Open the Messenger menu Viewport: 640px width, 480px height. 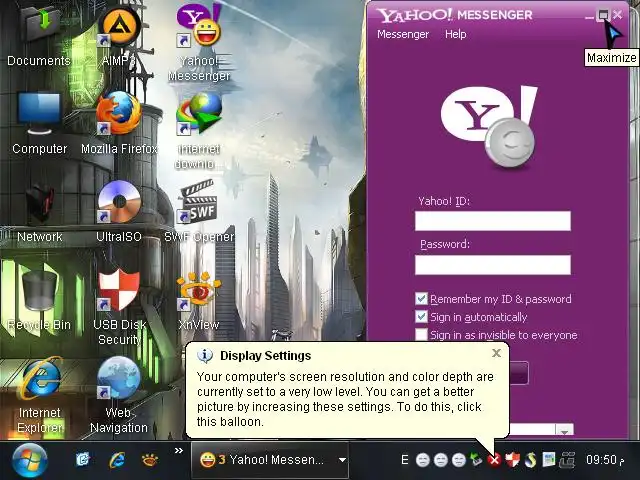click(x=403, y=34)
